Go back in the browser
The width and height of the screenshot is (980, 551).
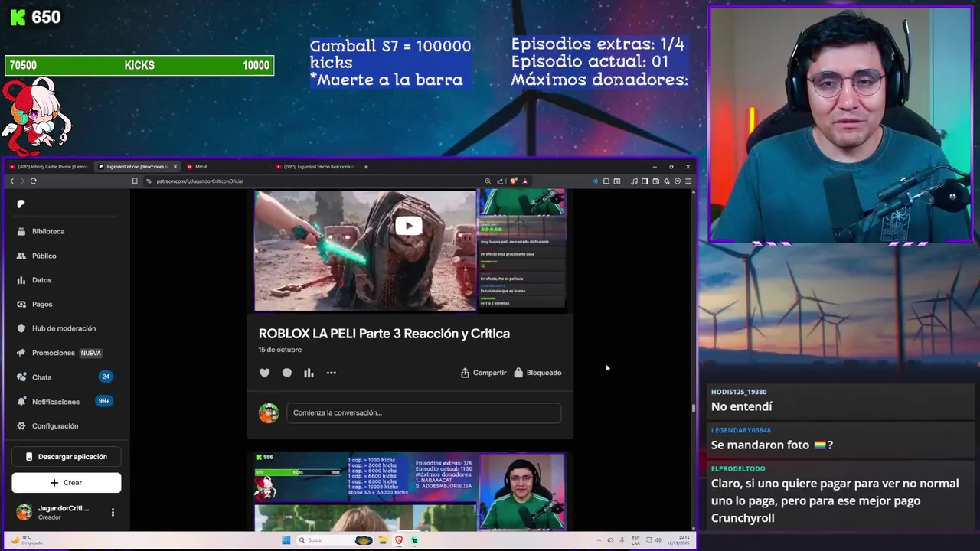[x=11, y=181]
